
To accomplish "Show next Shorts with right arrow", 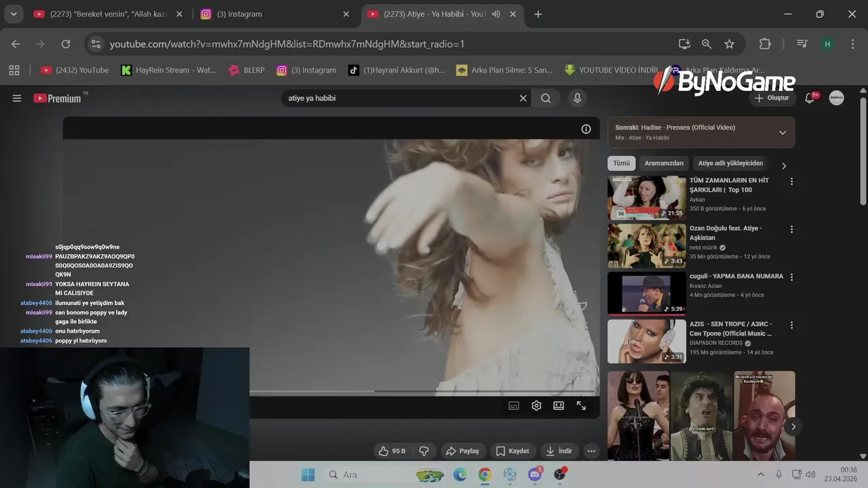I will point(793,426).
